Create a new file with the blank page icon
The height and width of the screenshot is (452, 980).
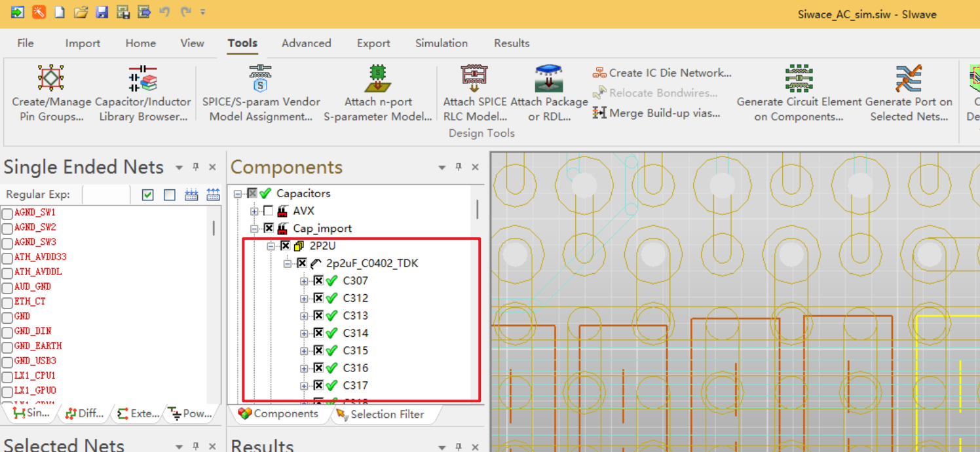click(x=60, y=12)
